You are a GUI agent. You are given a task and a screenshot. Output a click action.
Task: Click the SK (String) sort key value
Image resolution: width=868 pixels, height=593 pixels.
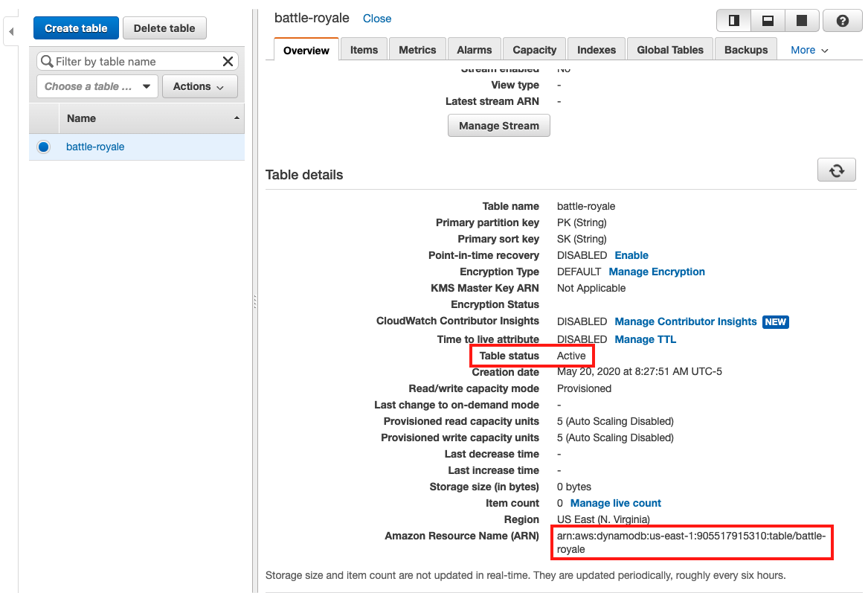[582, 239]
